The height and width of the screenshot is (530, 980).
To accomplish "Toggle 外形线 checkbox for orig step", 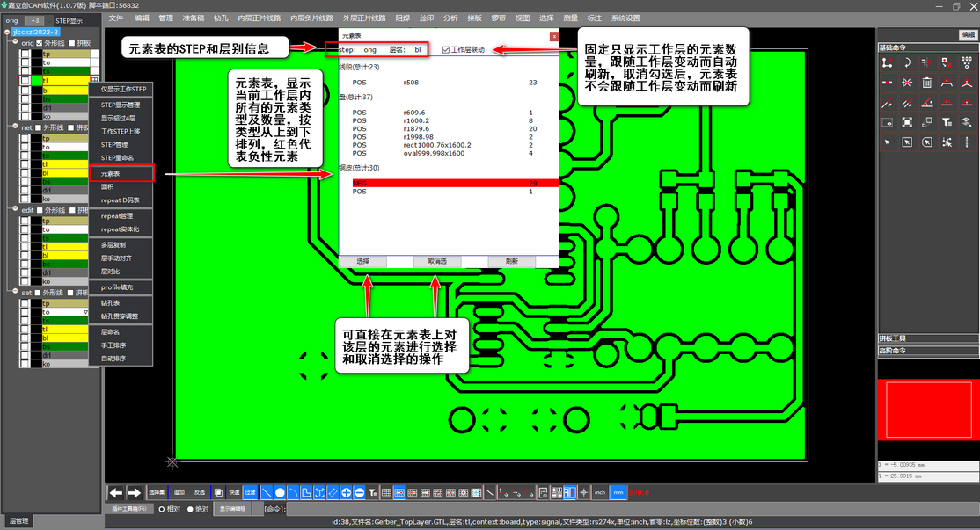I will [40, 43].
